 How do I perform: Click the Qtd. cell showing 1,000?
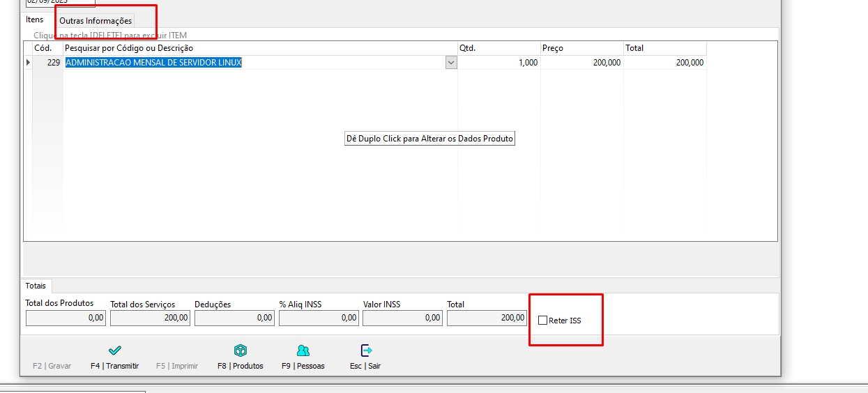pyautogui.click(x=498, y=63)
